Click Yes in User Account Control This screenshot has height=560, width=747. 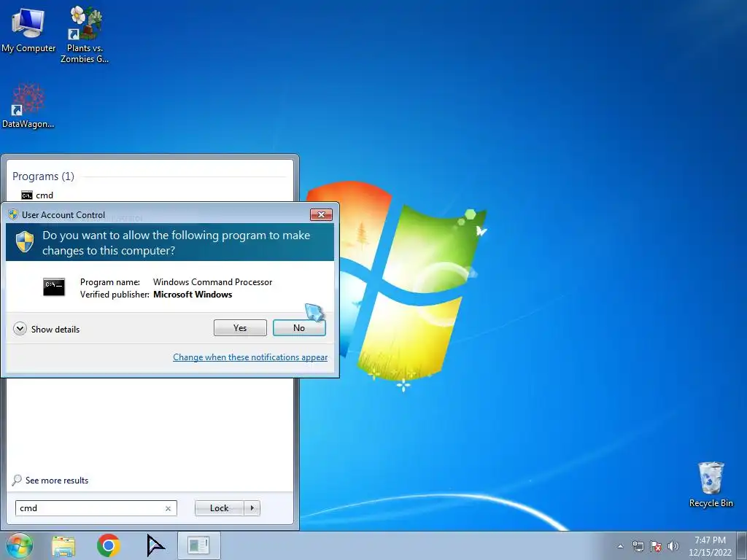coord(240,327)
